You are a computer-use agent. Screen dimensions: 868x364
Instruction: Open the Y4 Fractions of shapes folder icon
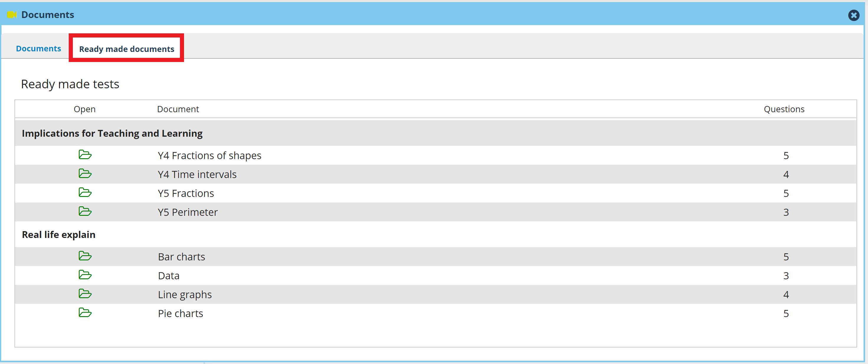[85, 155]
